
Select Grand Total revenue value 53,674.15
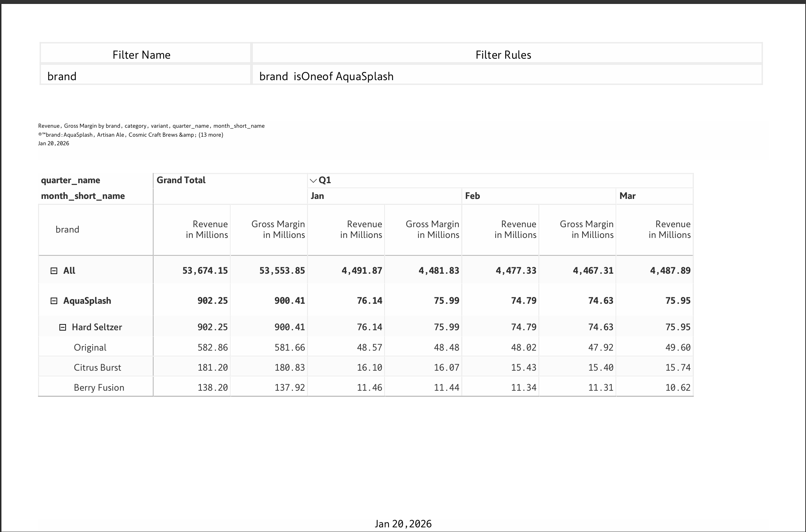point(205,270)
